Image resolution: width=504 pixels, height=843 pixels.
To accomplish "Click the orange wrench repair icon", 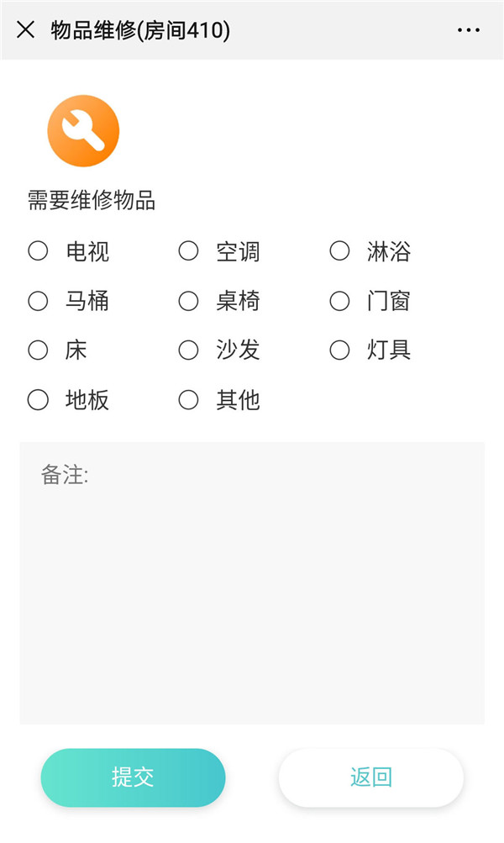I will (83, 131).
